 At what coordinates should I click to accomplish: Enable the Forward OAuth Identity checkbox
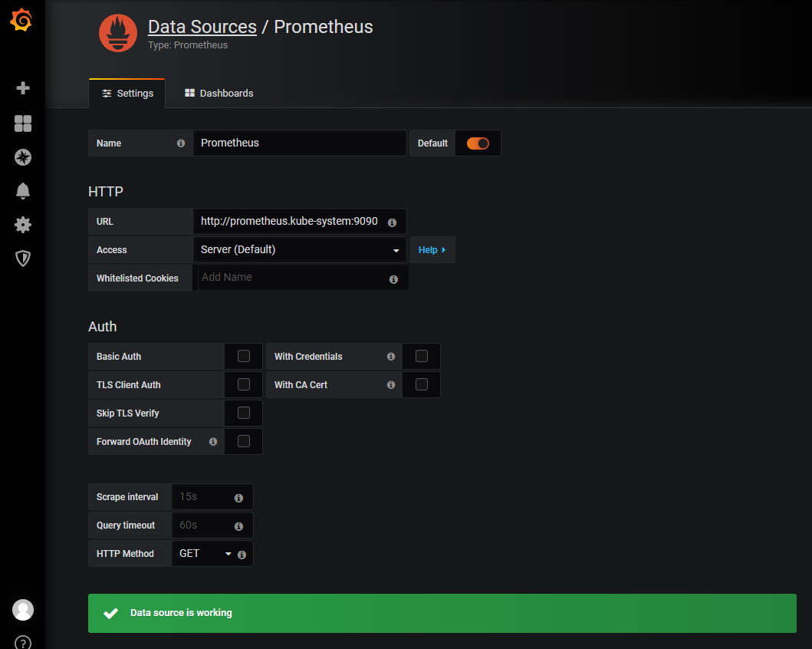[243, 441]
